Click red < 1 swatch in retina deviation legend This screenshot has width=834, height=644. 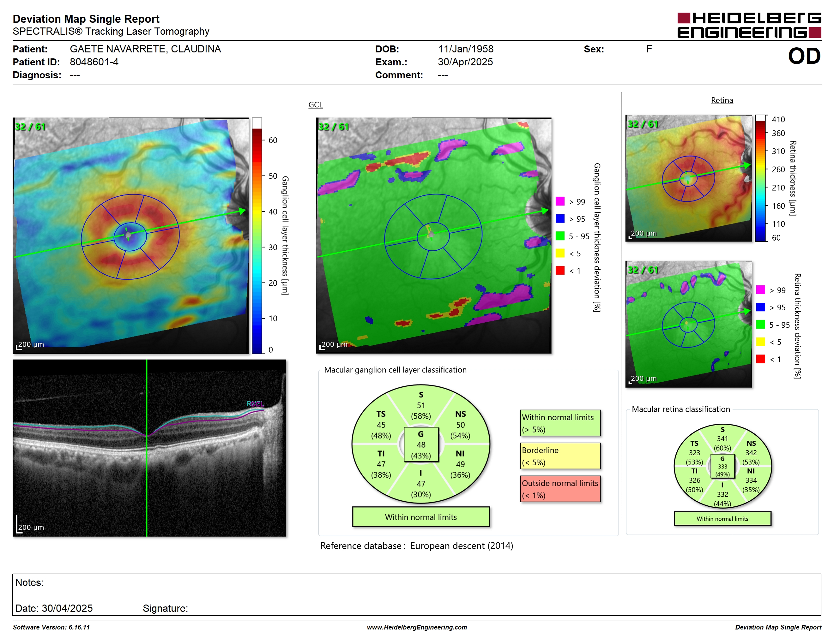pos(760,359)
